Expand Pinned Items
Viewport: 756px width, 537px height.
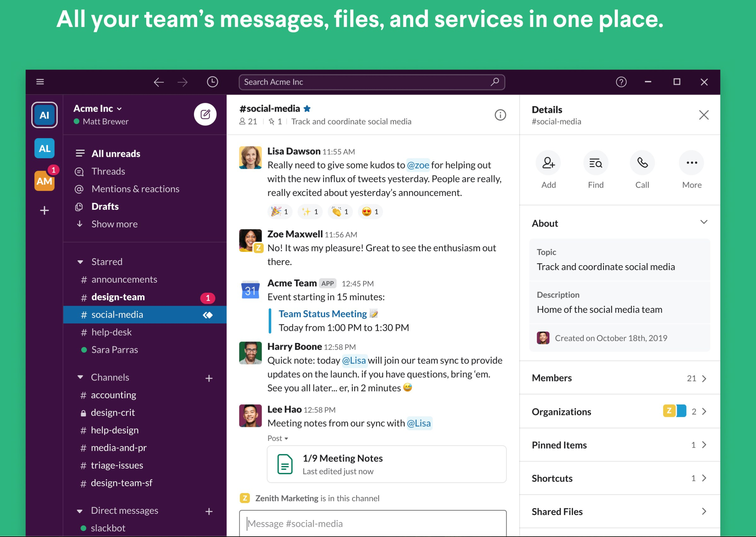[620, 445]
